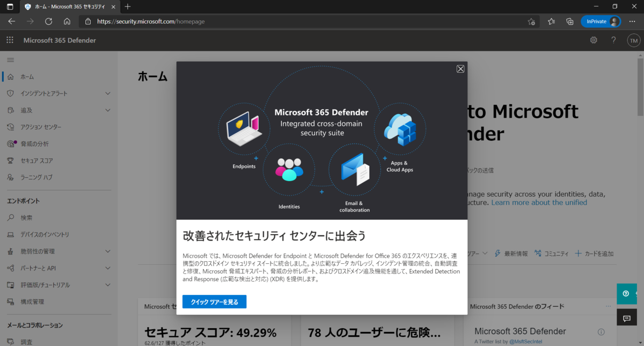Viewport: 644px width, 346px height.
Task: Open a new browser tab
Action: 127,6
